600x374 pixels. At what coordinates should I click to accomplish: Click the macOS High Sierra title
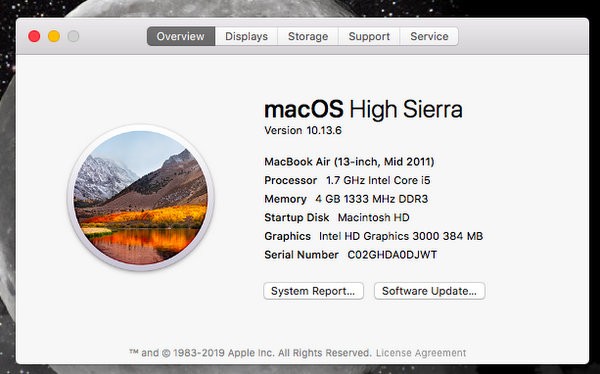coord(364,109)
